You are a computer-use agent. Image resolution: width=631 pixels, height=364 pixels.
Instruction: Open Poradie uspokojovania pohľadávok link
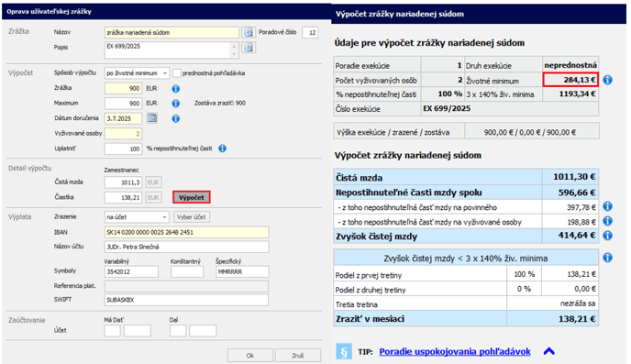455,351
